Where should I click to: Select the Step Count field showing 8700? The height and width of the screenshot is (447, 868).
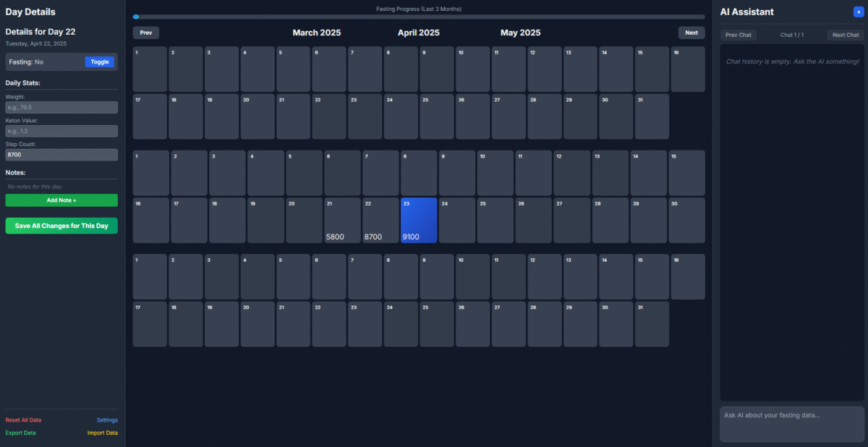[61, 155]
